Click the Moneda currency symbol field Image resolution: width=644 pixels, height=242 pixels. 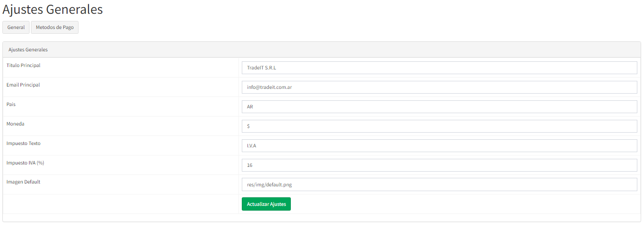(x=439, y=126)
